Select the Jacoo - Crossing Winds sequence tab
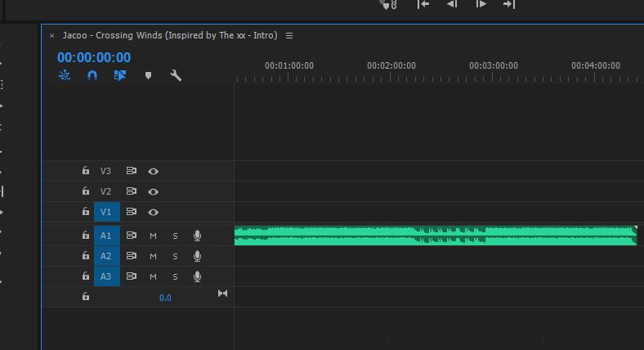Screen dimensions: 644x350 click(x=169, y=35)
